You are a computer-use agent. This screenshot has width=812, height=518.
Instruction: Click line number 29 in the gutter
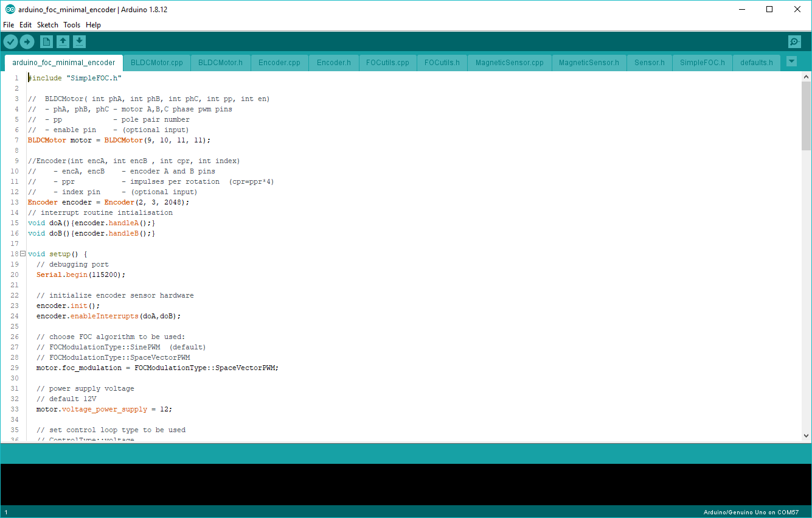[15, 368]
